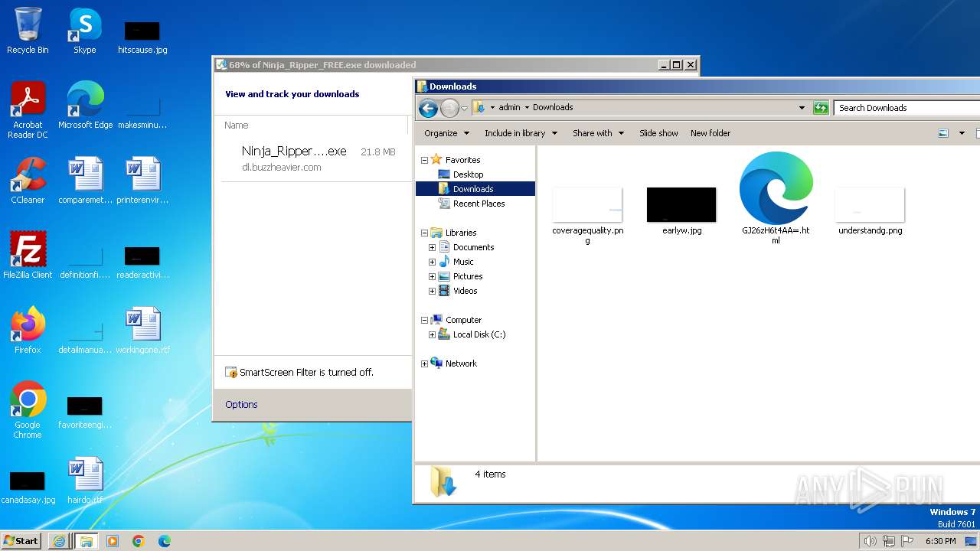
Task: Select printerenvir document on desktop
Action: click(142, 181)
